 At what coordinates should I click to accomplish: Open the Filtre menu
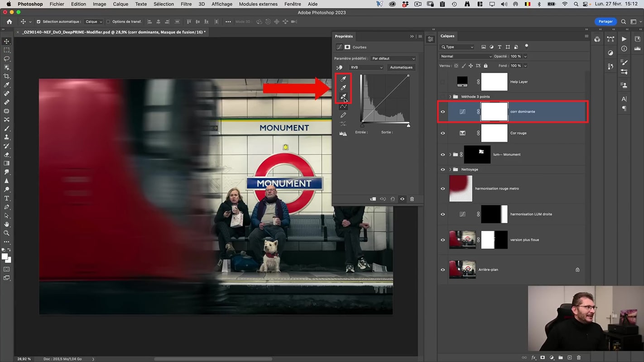[x=186, y=4]
